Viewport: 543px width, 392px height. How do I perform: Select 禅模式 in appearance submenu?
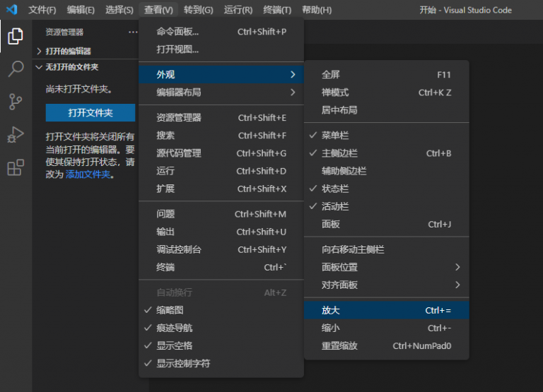(x=387, y=93)
